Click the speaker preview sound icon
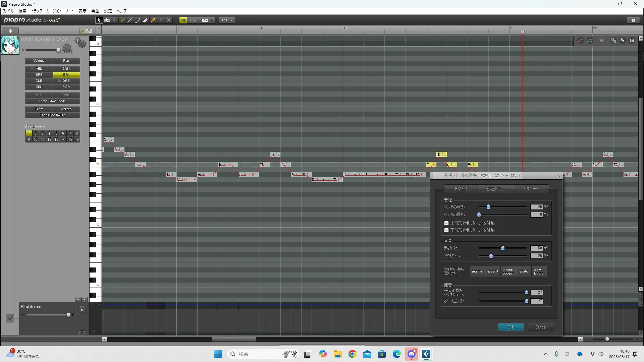Image resolution: width=644 pixels, height=362 pixels. 602,41
